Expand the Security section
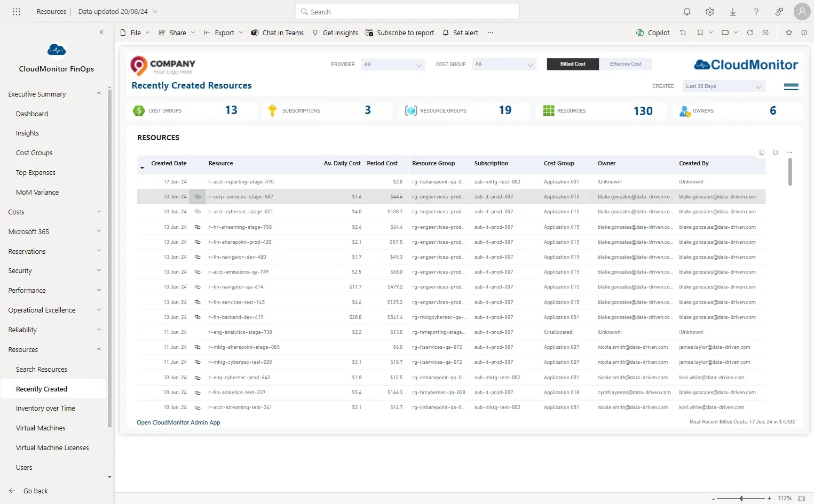 pos(99,270)
